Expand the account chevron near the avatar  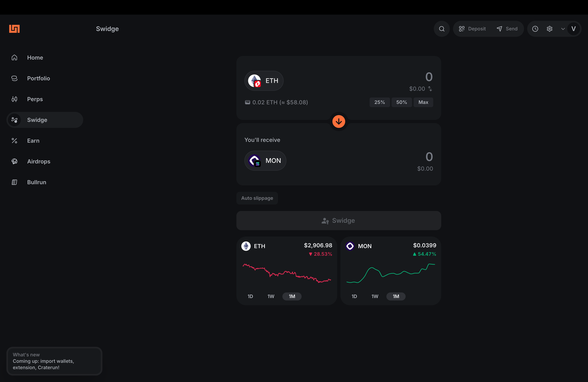point(563,28)
